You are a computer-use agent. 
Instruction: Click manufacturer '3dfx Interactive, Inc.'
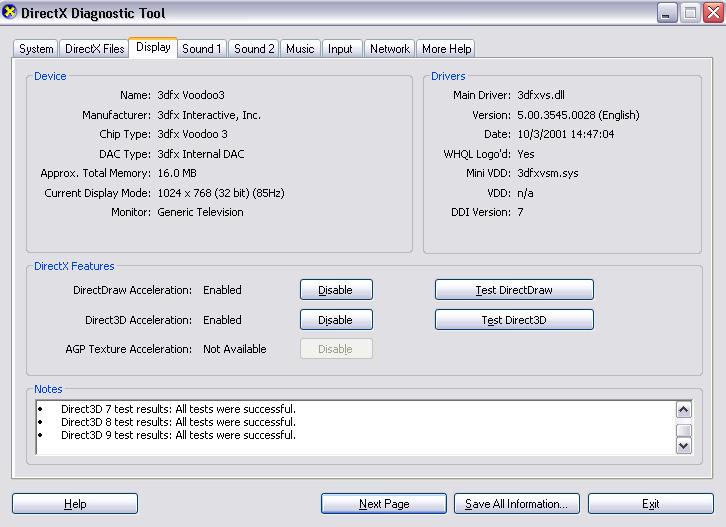[x=209, y=115]
